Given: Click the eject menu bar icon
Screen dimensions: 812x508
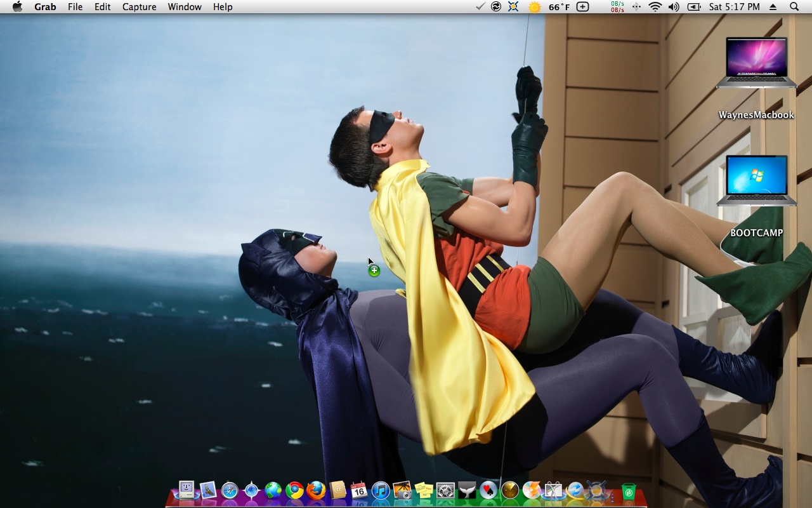Looking at the screenshot, I should [773, 7].
